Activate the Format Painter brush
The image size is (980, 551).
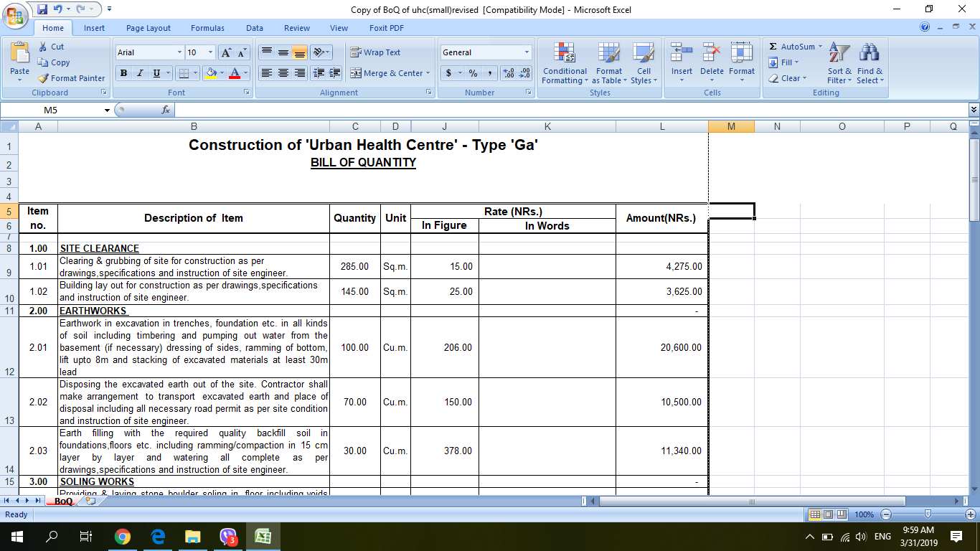pos(43,78)
